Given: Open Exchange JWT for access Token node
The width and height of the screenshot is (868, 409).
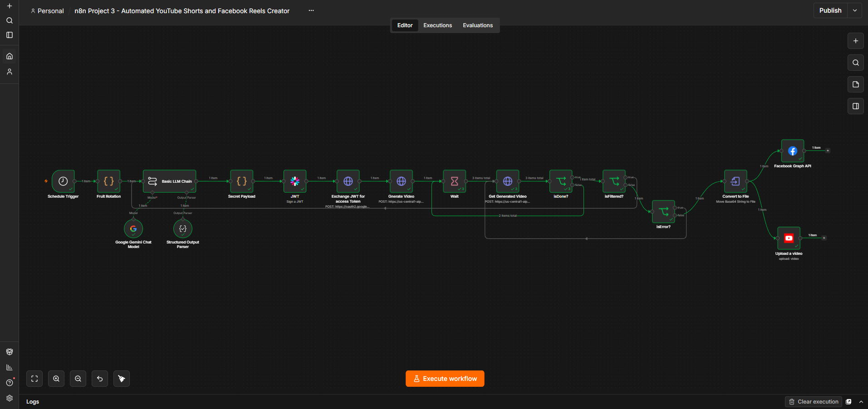Looking at the screenshot, I should click(348, 181).
